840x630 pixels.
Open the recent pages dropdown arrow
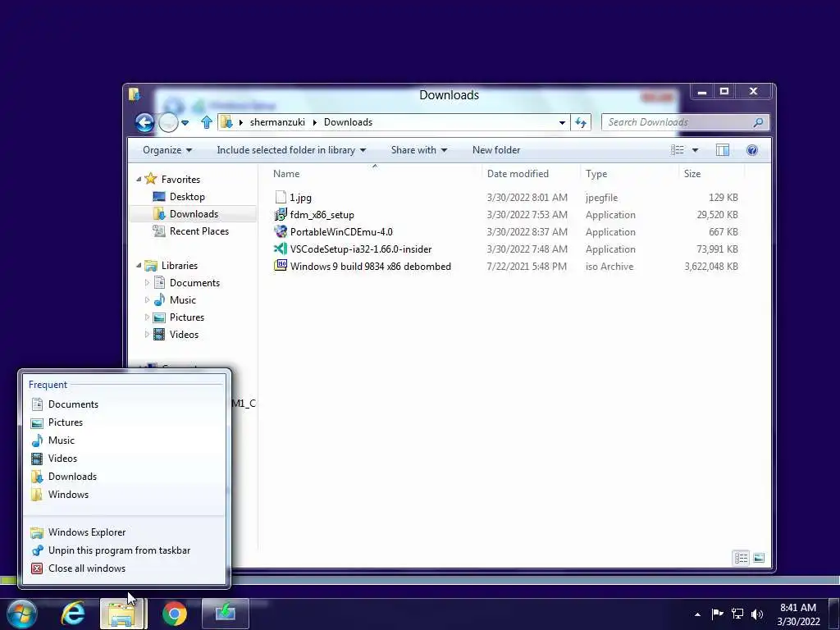coord(185,123)
